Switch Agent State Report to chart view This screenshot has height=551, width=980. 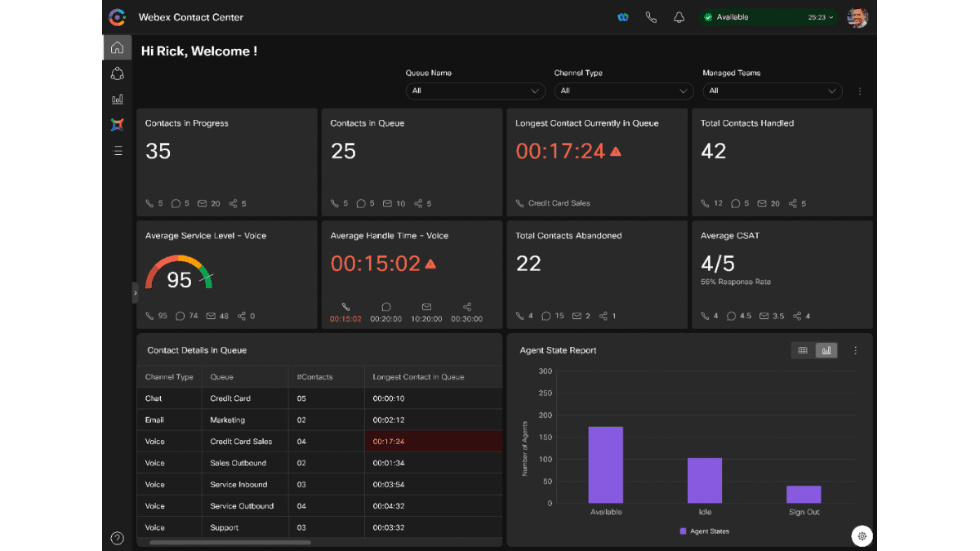[x=826, y=350]
